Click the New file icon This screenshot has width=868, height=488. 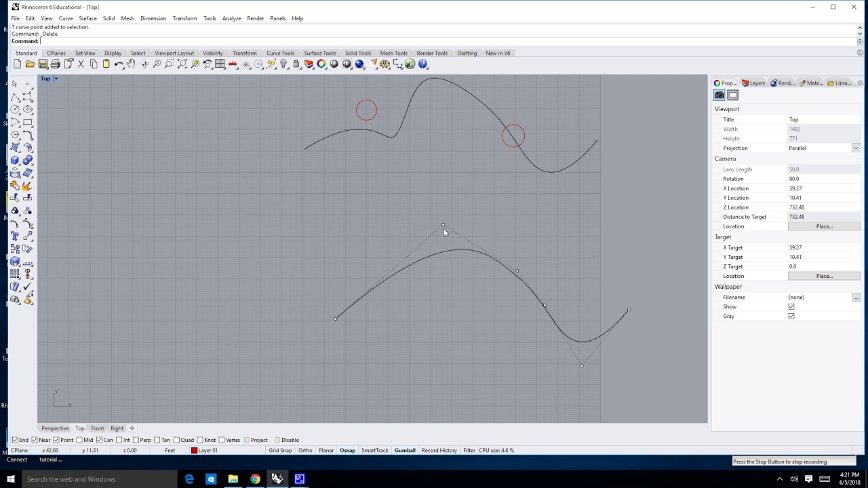pos(17,64)
